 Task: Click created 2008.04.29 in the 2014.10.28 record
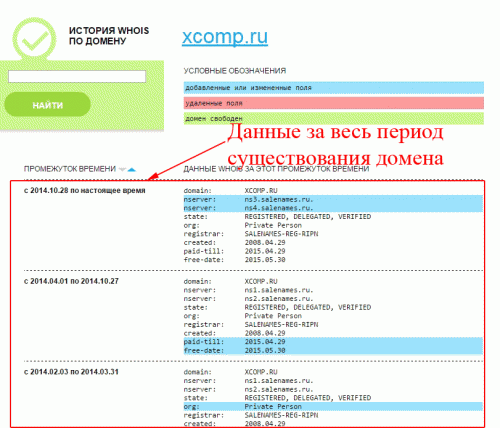coord(265,243)
